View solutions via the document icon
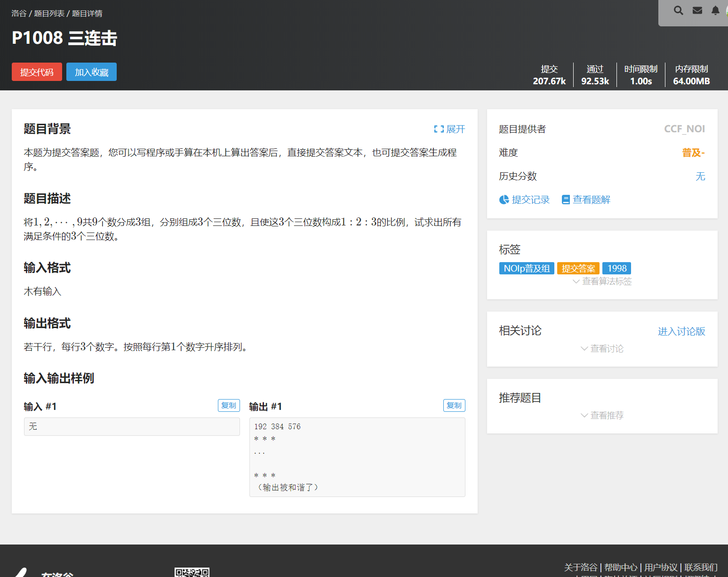Screen dimensions: 728x577 (x=585, y=199)
